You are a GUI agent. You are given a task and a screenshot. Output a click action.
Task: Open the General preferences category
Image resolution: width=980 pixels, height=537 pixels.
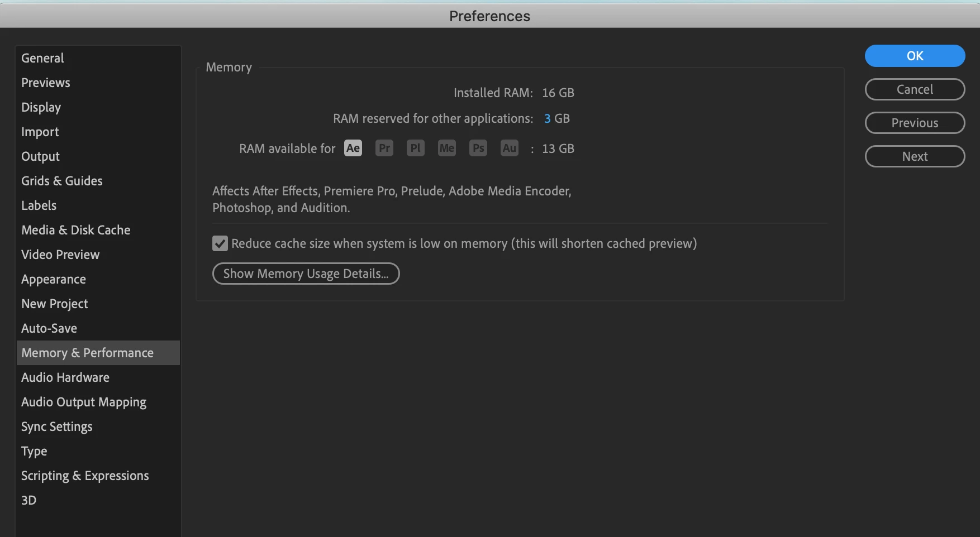coord(98,58)
